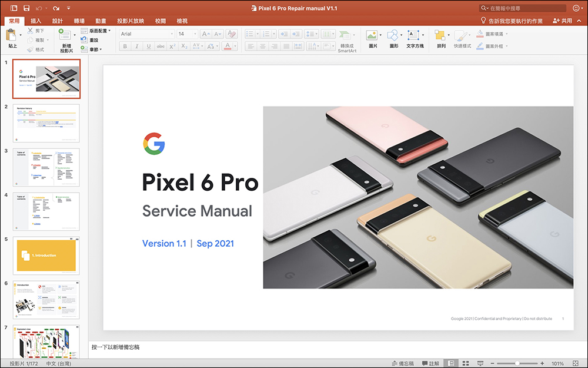Click the zoom slider handle

pyautogui.click(x=517, y=363)
